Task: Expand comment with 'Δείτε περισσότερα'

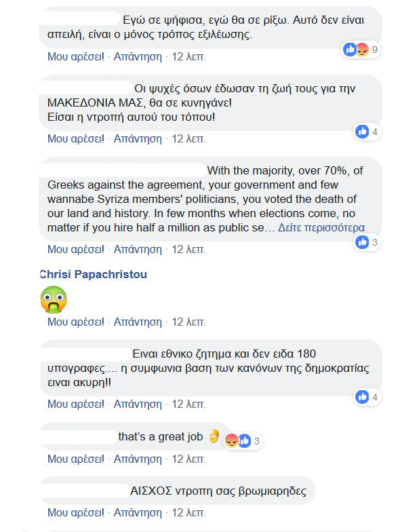Action: point(321,228)
